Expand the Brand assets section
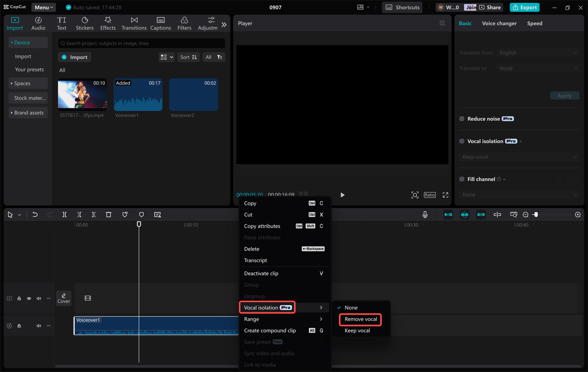The image size is (588, 372). tap(28, 113)
